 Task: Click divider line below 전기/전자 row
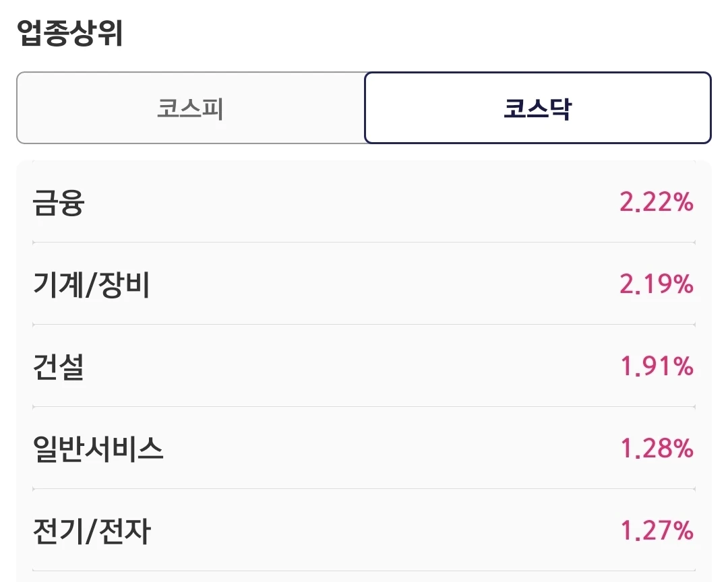pos(364,571)
